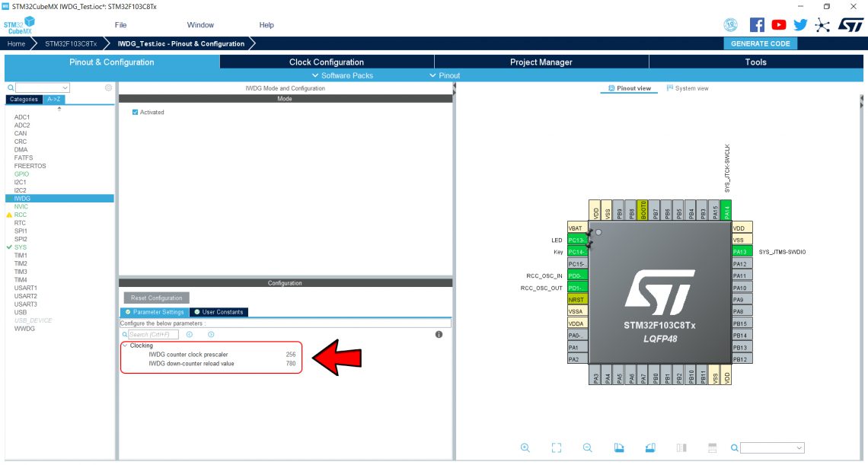Screen dimensions: 868x465
Task: Open the YouTube icon in header
Action: click(779, 25)
